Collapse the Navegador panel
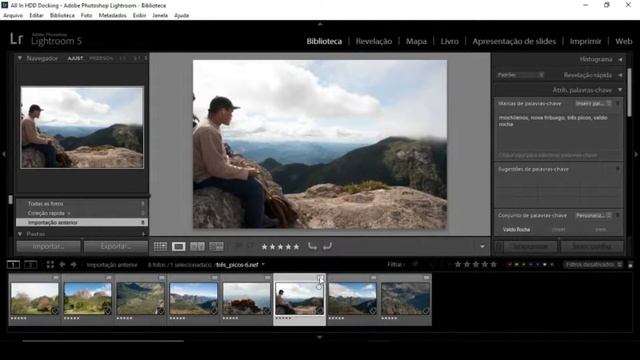The height and width of the screenshot is (360, 640). pos(20,58)
